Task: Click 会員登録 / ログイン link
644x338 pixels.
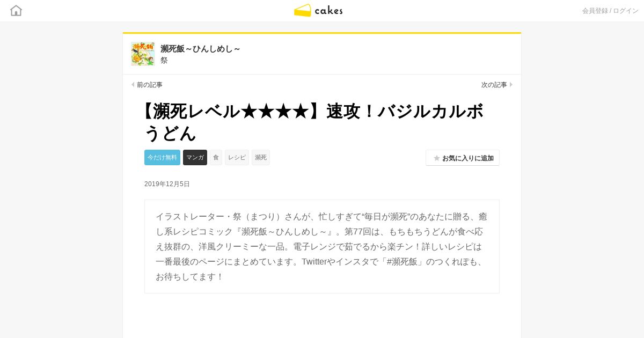Action: 610,11
